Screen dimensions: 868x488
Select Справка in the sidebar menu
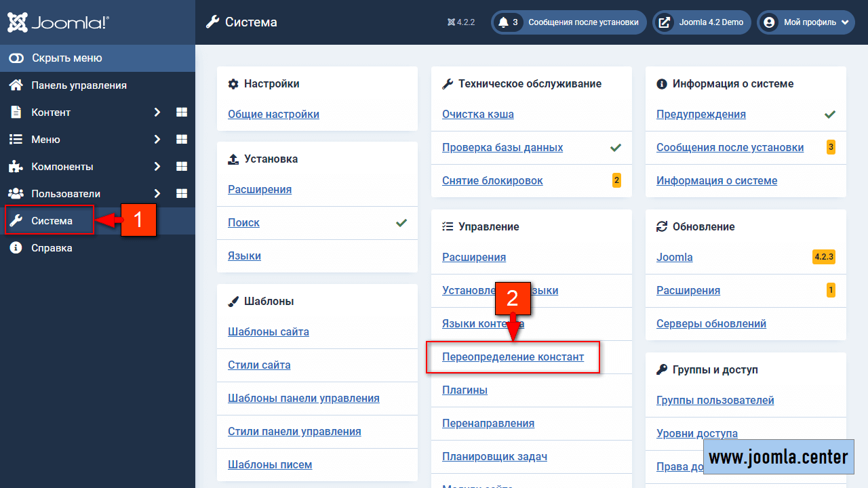pos(52,248)
